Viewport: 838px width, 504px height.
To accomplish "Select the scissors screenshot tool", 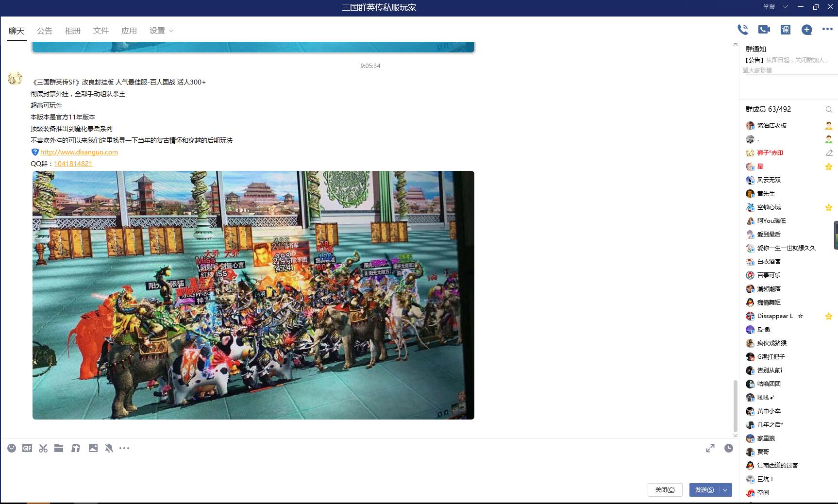I will click(43, 448).
